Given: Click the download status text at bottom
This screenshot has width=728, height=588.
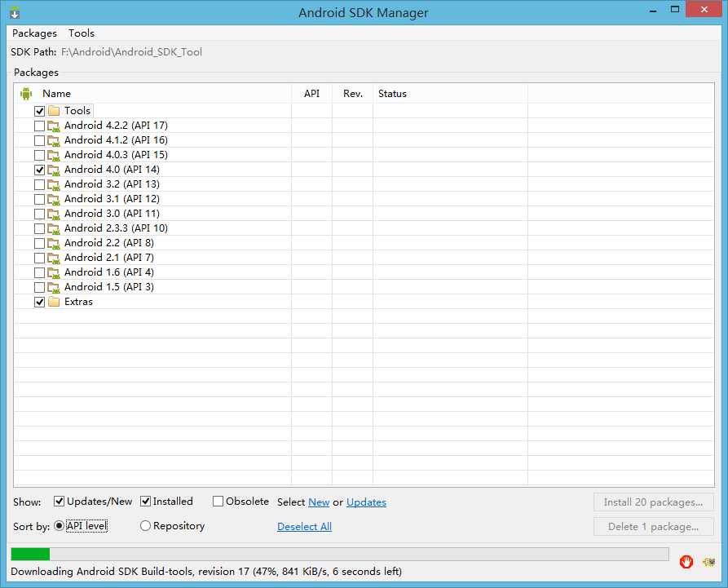Looking at the screenshot, I should [x=206, y=571].
